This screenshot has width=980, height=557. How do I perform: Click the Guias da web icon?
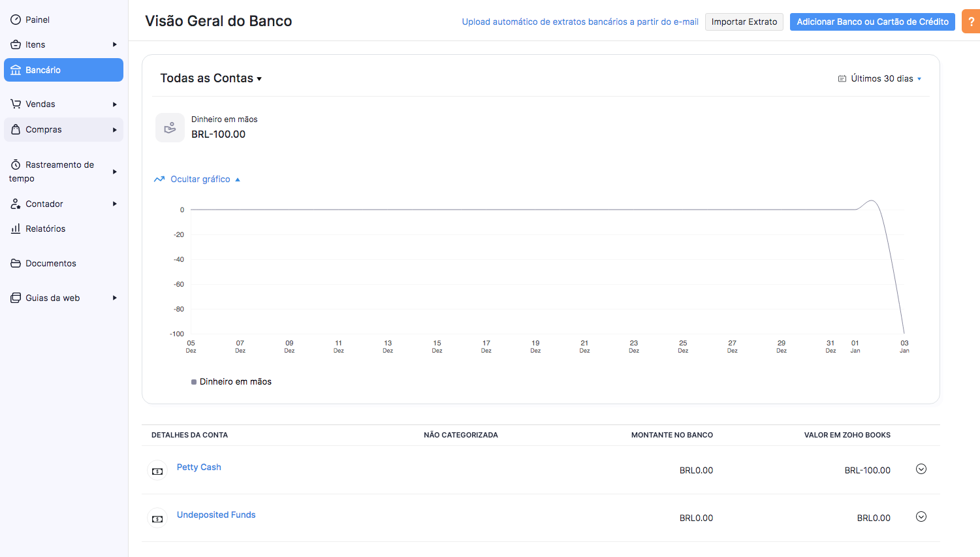[16, 298]
